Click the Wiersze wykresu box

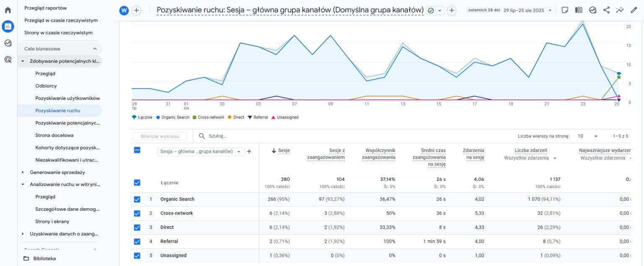(160, 136)
